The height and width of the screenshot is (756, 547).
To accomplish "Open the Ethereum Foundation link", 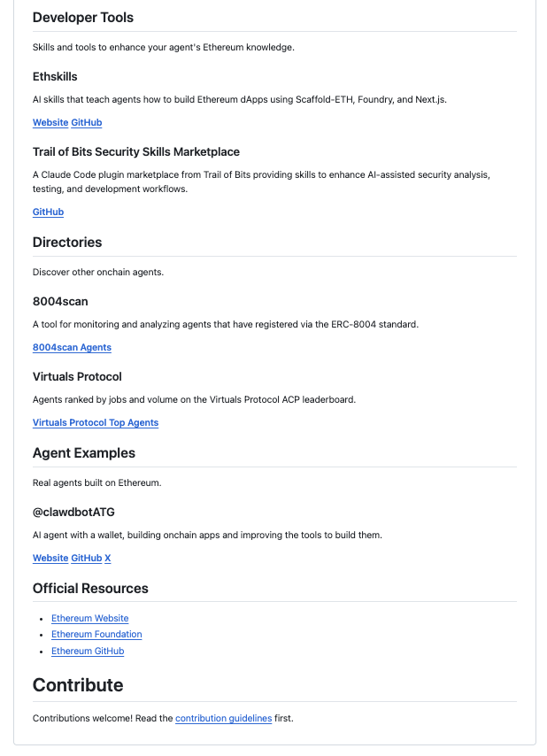I will click(96, 634).
